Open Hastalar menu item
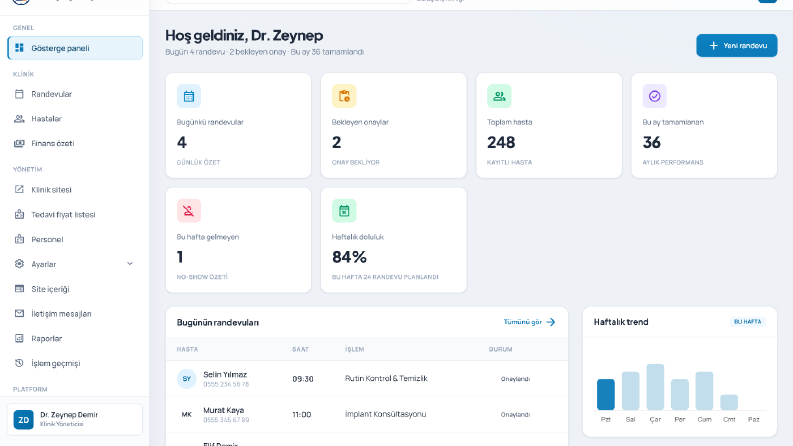Viewport: 793px width, 446px height. pyautogui.click(x=75, y=119)
